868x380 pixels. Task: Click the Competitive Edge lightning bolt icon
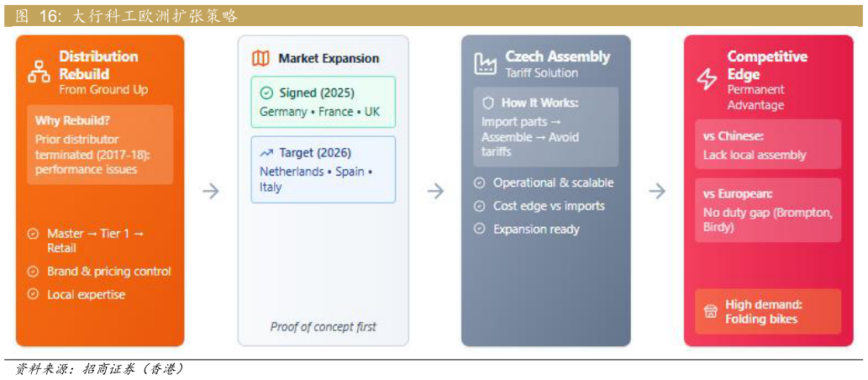[x=708, y=80]
